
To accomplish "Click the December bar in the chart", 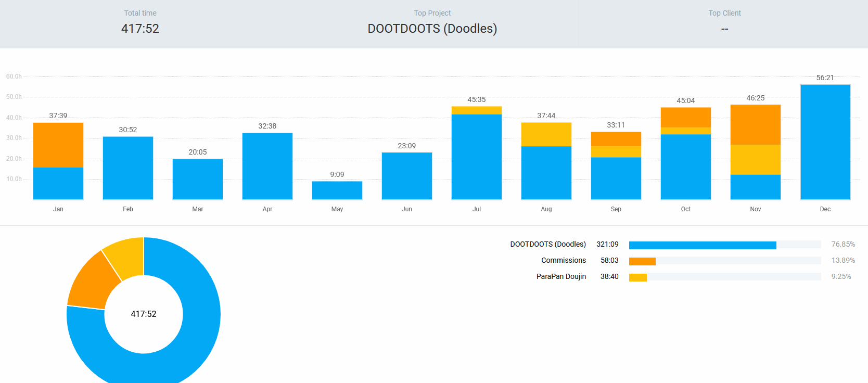I will pos(825,142).
